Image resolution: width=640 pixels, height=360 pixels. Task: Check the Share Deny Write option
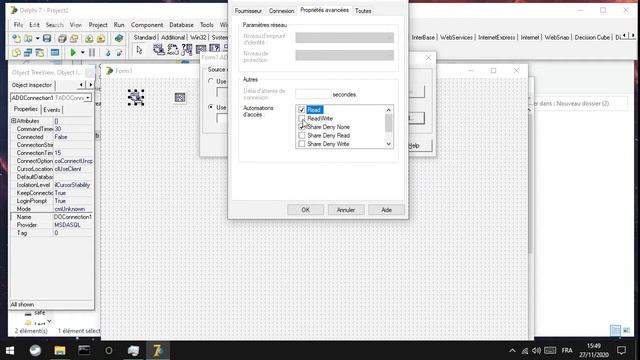click(x=302, y=144)
